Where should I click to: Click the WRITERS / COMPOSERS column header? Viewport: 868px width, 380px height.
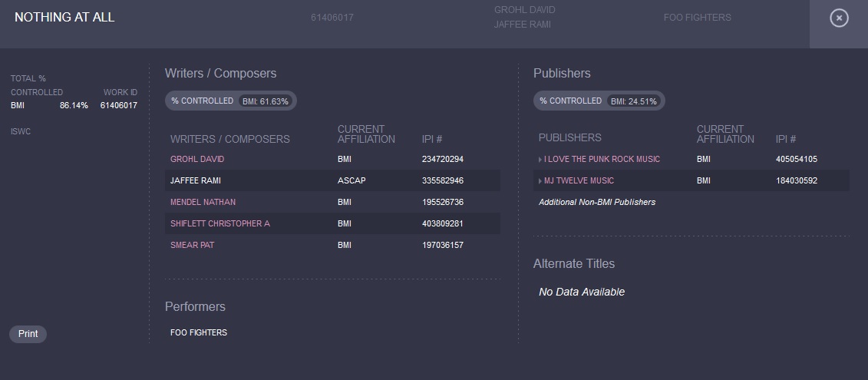tap(229, 139)
